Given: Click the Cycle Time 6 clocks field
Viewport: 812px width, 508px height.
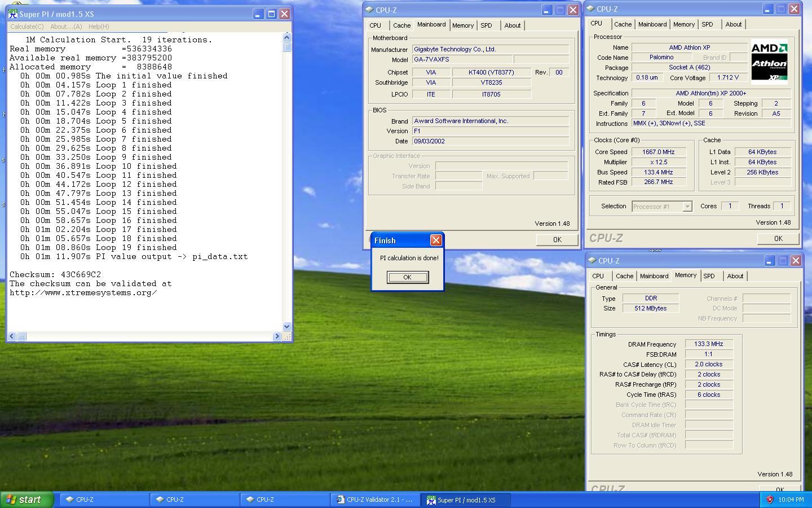Looking at the screenshot, I should [709, 395].
